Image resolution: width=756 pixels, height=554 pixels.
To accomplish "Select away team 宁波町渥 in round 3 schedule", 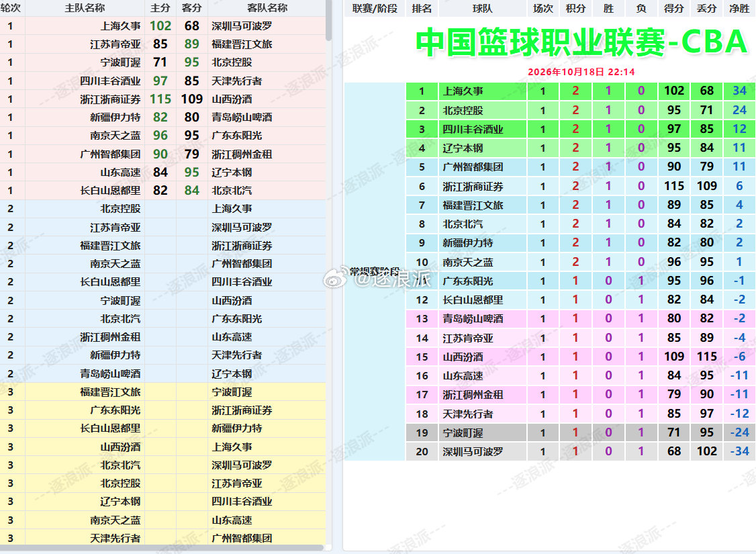I will pyautogui.click(x=232, y=392).
